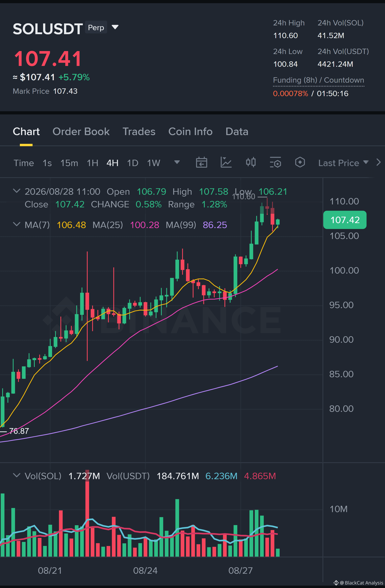Select the 1W interval
This screenshot has height=588, width=385.
pyautogui.click(x=154, y=163)
